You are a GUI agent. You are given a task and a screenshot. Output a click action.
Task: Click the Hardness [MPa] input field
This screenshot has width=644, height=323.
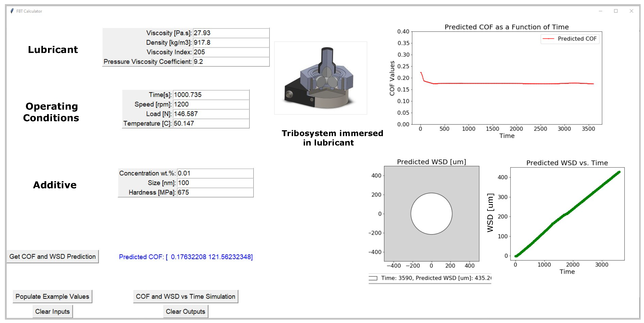click(x=215, y=192)
